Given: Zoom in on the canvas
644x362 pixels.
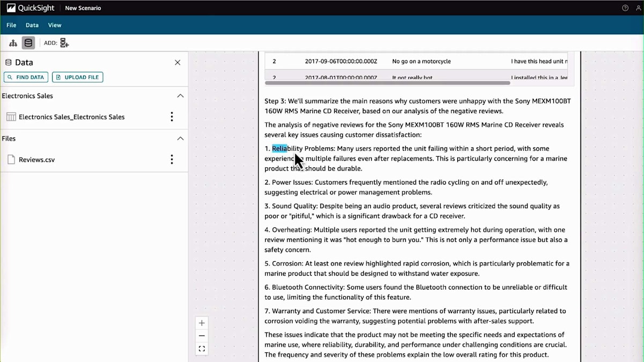Looking at the screenshot, I should (x=202, y=323).
